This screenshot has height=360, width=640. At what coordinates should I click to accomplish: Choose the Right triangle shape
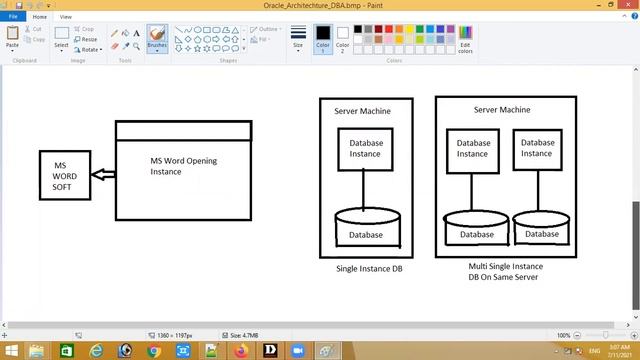click(179, 40)
